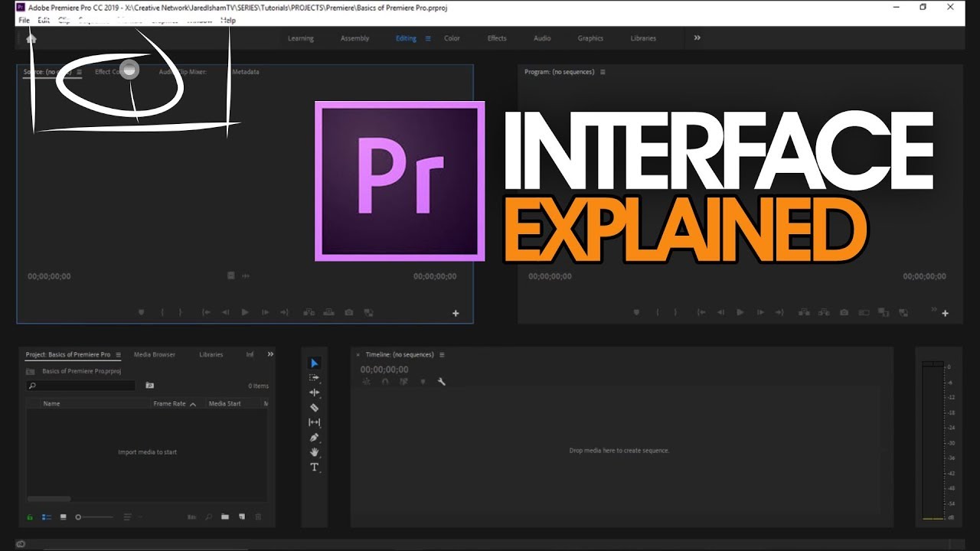Image resolution: width=980 pixels, height=551 pixels.
Task: Play in Program monitor
Action: pyautogui.click(x=740, y=312)
